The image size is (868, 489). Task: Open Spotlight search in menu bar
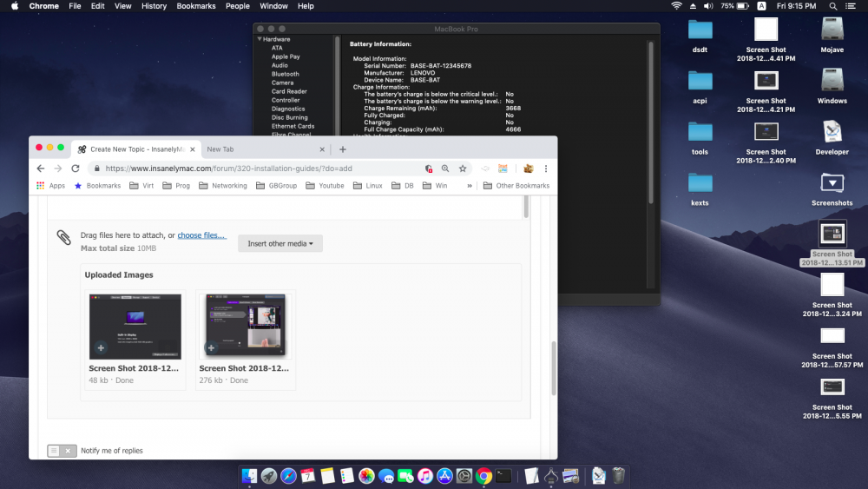click(x=832, y=6)
